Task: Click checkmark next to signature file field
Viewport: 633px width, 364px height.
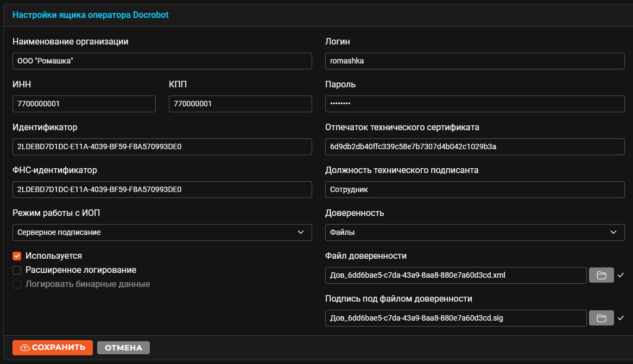Action: (x=621, y=318)
